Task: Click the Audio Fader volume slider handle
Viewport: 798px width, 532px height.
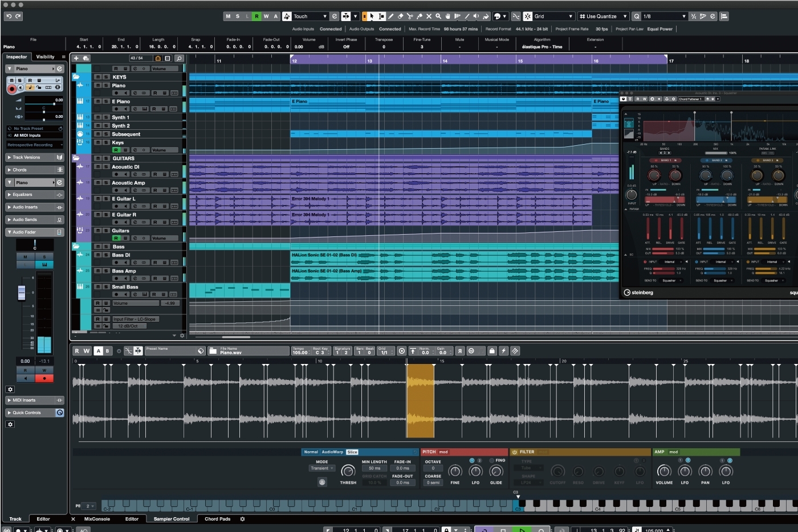Action: click(x=22, y=292)
